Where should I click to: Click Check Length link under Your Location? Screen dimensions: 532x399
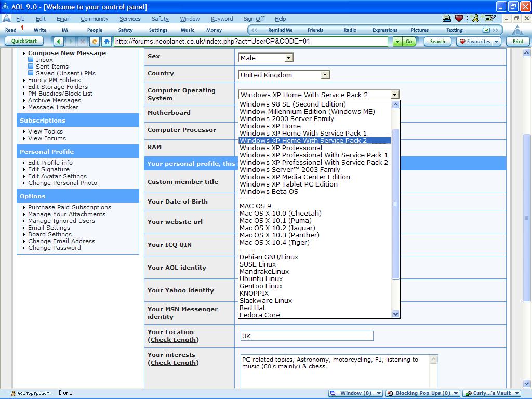coord(173,340)
